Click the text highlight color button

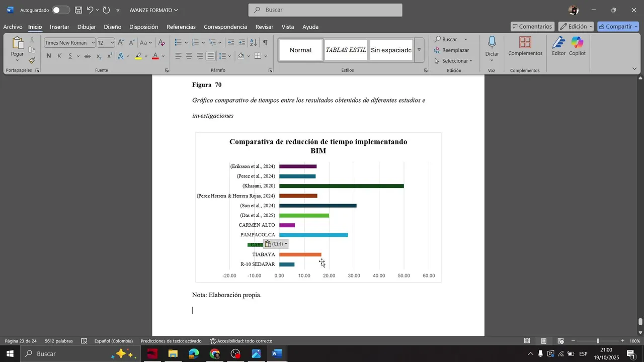click(138, 56)
